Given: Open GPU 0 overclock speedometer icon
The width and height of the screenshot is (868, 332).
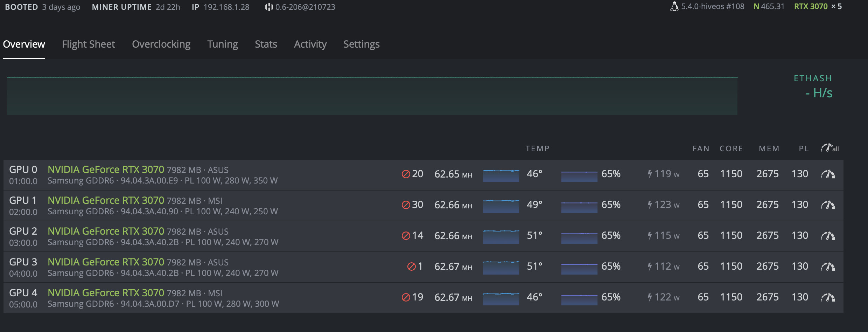Looking at the screenshot, I should (828, 174).
